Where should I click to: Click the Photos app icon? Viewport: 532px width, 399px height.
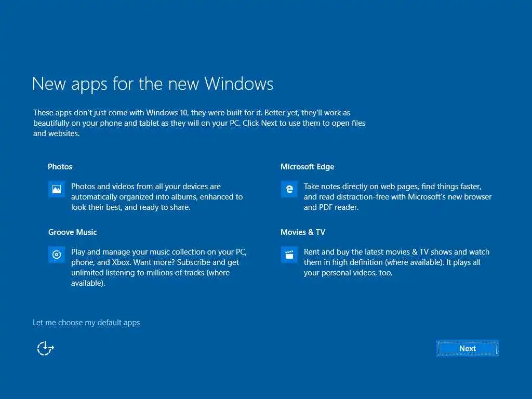click(x=56, y=189)
